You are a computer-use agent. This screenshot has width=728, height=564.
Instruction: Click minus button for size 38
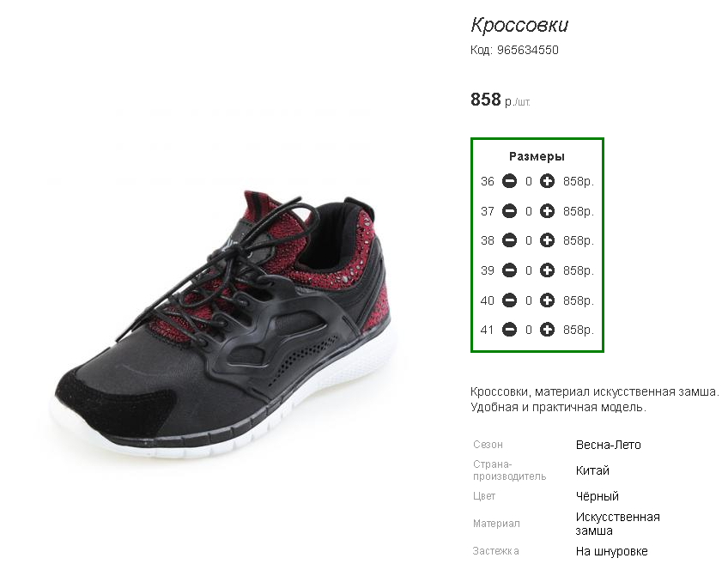[509, 240]
